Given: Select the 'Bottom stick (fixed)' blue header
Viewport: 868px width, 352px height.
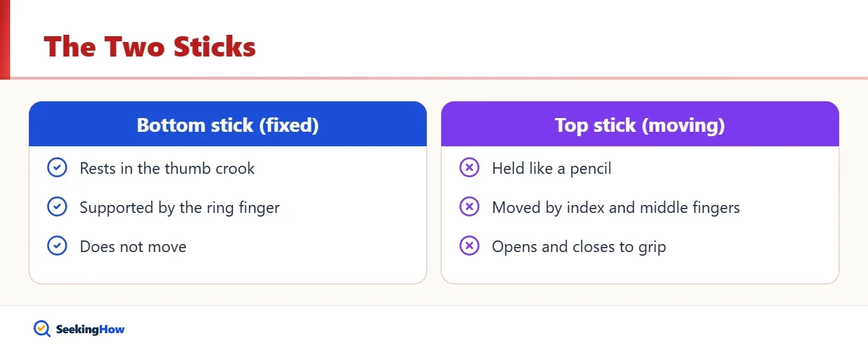Looking at the screenshot, I should (228, 124).
